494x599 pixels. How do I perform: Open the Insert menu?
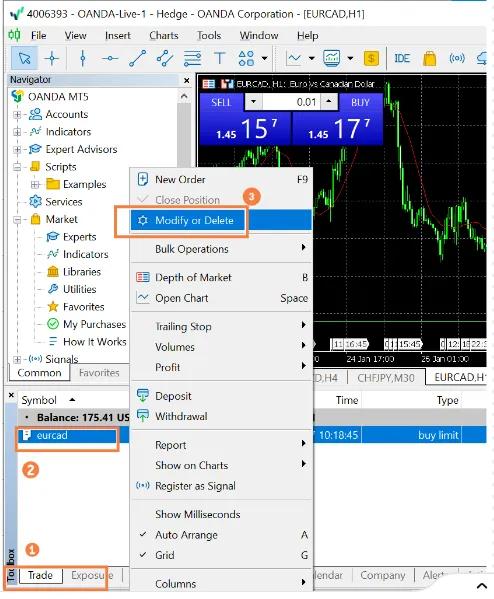[x=118, y=36]
